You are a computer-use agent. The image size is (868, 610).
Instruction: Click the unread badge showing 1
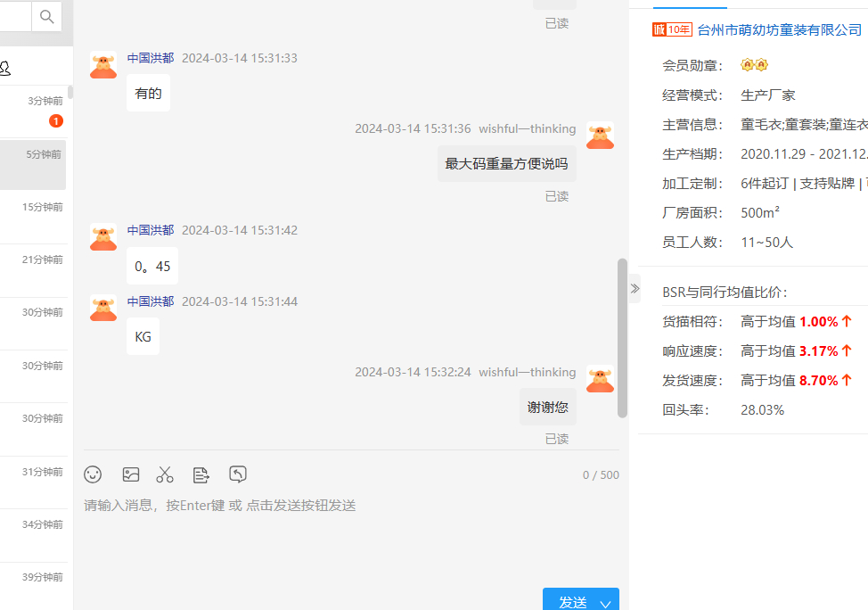click(56, 120)
